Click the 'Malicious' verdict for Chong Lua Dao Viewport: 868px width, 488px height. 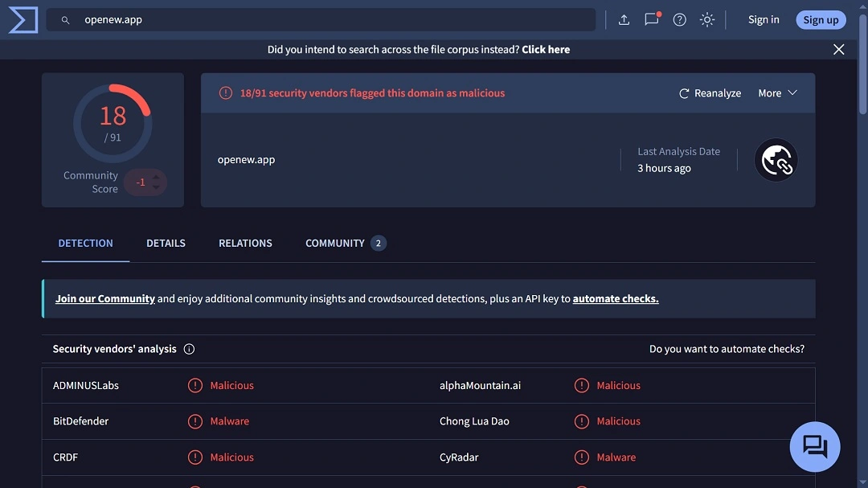click(618, 421)
